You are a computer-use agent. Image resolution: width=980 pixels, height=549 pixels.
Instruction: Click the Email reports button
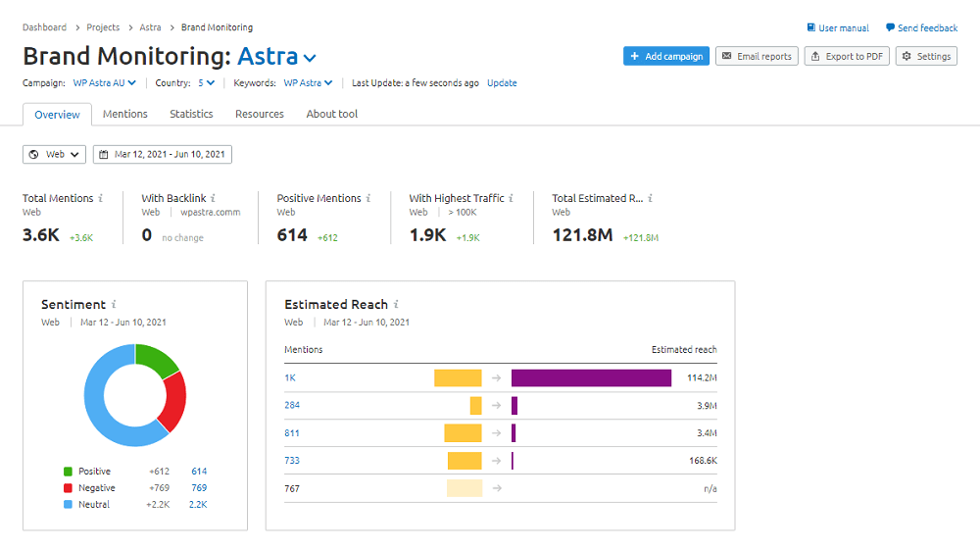point(757,56)
